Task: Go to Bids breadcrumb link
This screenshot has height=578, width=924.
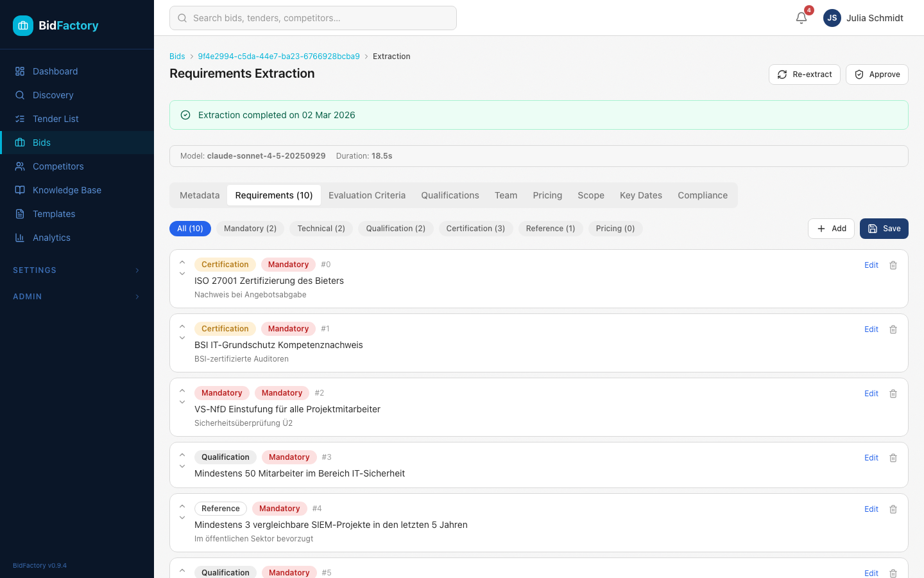Action: pyautogui.click(x=177, y=57)
